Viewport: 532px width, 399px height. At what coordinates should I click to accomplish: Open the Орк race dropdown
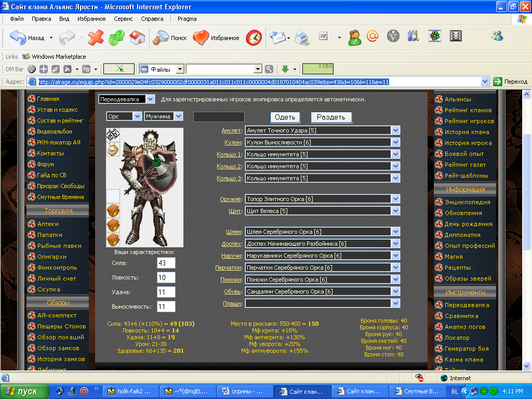[x=137, y=116]
